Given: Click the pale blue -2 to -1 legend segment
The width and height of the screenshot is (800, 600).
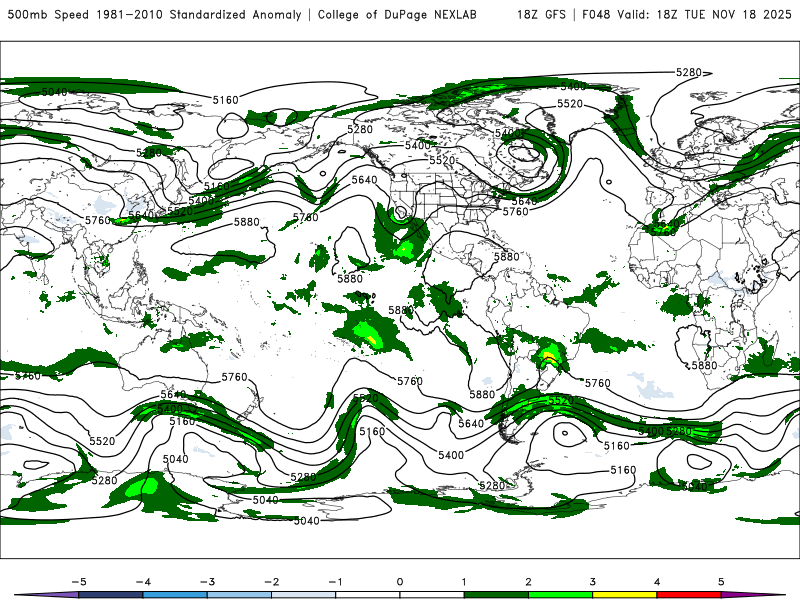Looking at the screenshot, I should (304, 595).
